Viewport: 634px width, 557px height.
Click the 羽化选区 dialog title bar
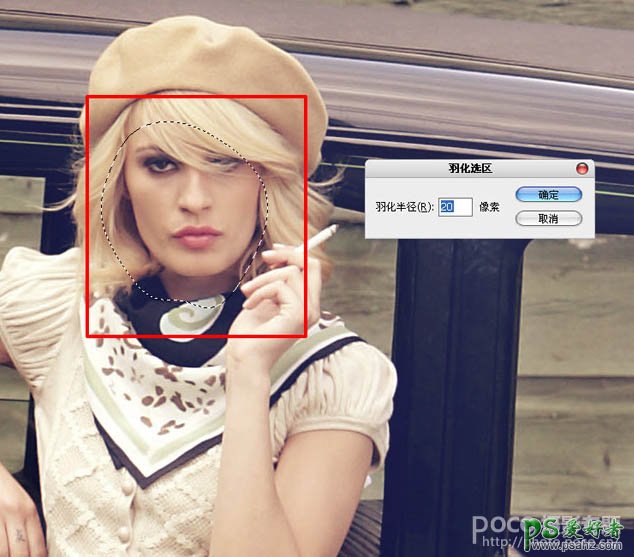tap(480, 168)
